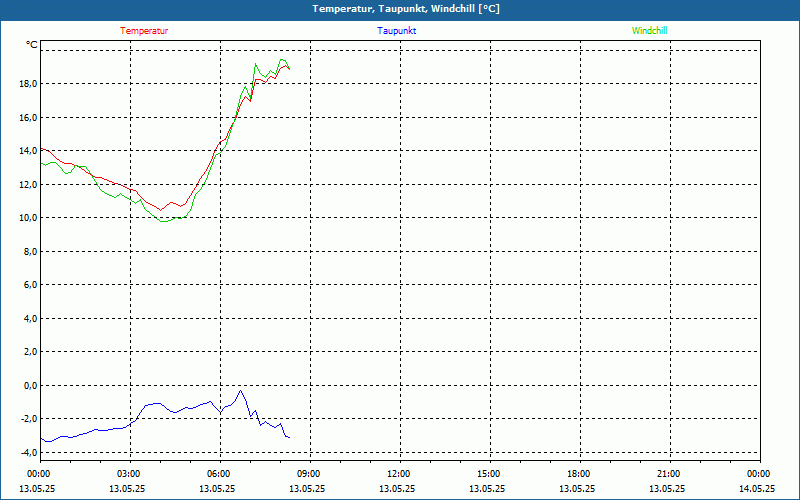Click the 09:00 time axis label

pos(309,474)
